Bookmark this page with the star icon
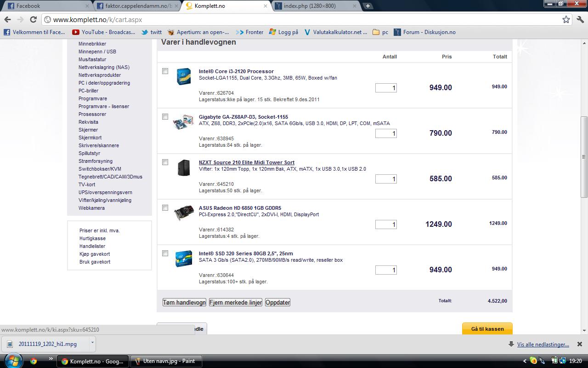The height and width of the screenshot is (368, 588). pos(566,20)
